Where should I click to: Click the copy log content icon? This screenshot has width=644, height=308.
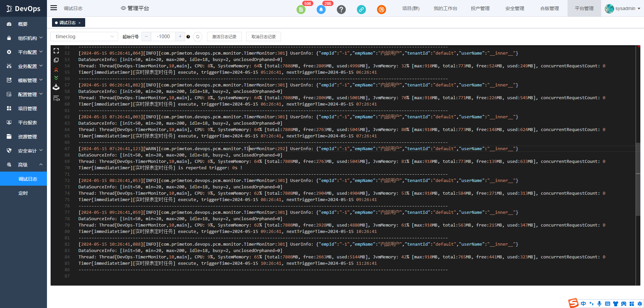[56, 60]
